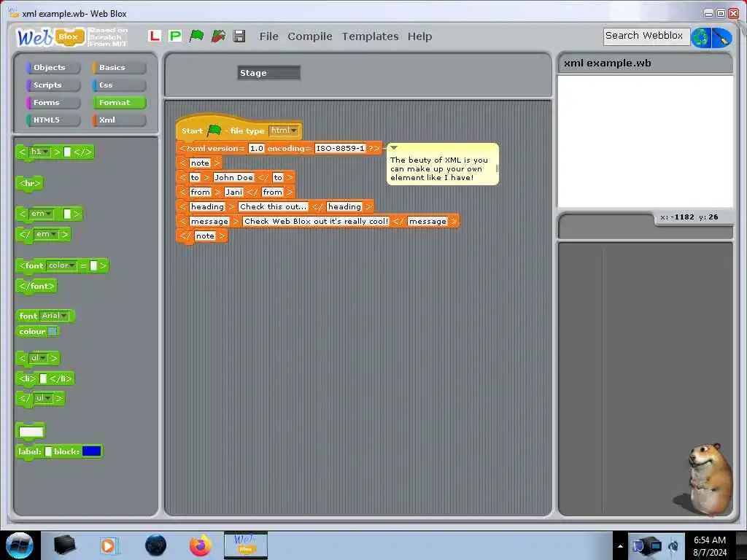The image size is (747, 560).
Task: Open the Compile menu
Action: (309, 36)
